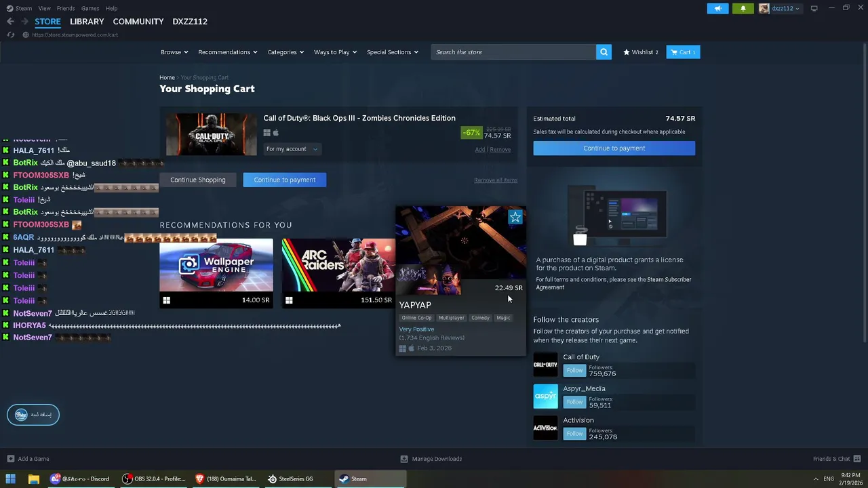The image size is (868, 488).
Task: Expand the Browse dropdown
Action: [x=174, y=52]
